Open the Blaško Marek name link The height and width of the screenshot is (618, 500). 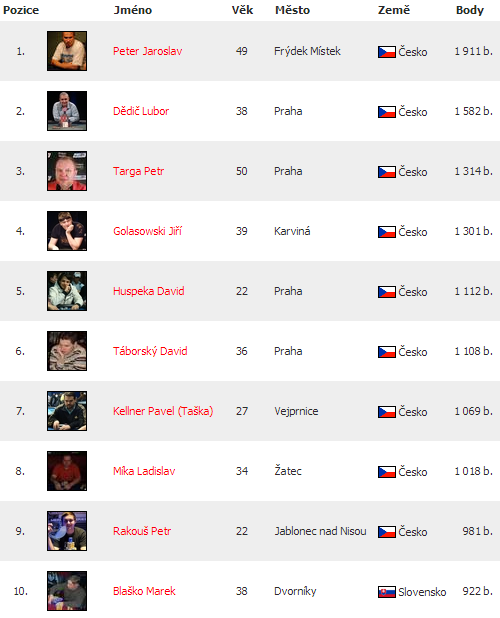pyautogui.click(x=144, y=591)
